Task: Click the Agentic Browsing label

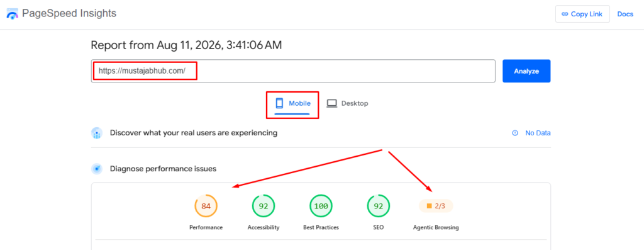Action: 436,227
